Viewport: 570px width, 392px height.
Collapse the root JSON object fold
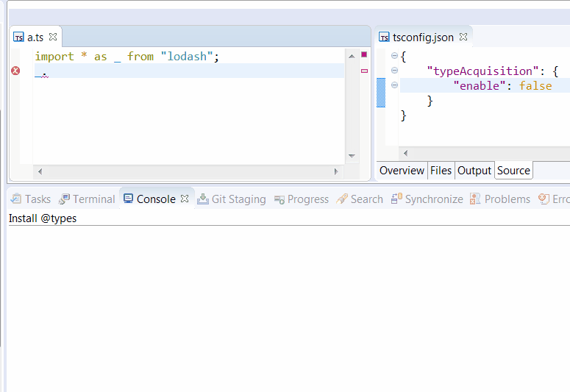pyautogui.click(x=395, y=56)
